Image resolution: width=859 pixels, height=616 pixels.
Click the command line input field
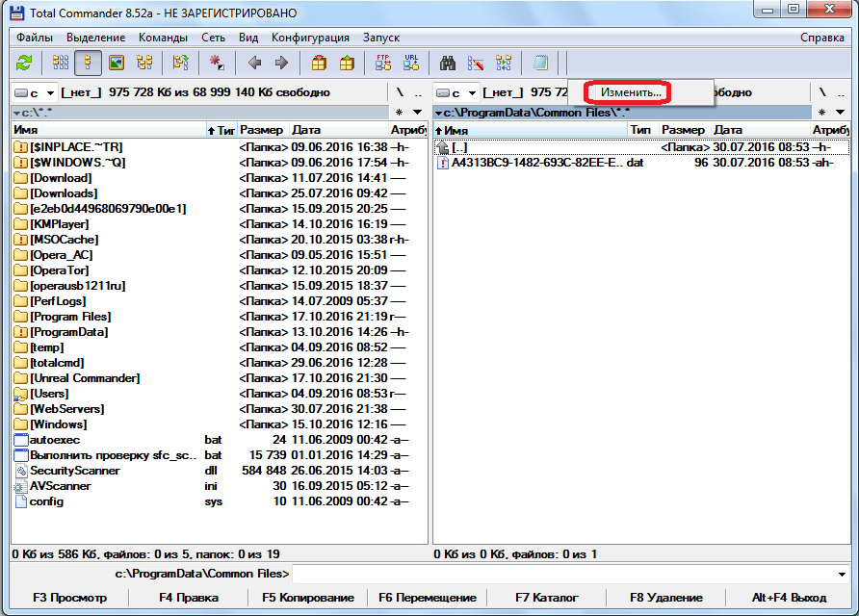click(568, 574)
